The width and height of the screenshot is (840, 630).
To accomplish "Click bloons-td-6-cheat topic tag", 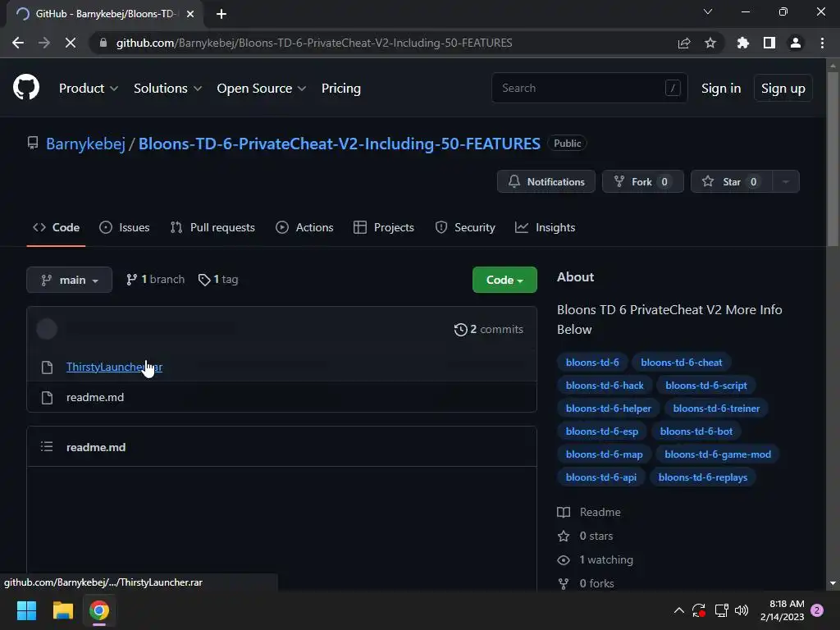I will pyautogui.click(x=682, y=363).
